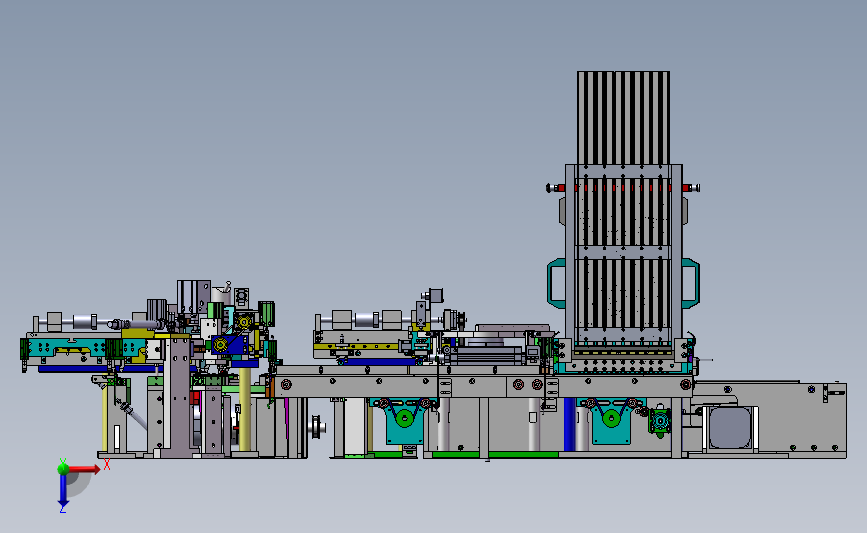Select the right green belt pulley under the conveyor
This screenshot has height=533, width=867.
(x=611, y=419)
